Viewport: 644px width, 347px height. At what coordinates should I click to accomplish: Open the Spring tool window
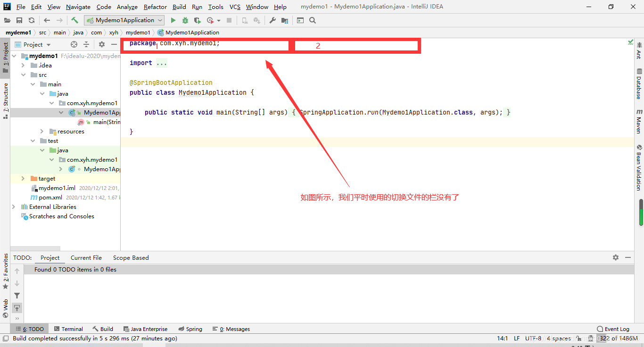pyautogui.click(x=190, y=329)
